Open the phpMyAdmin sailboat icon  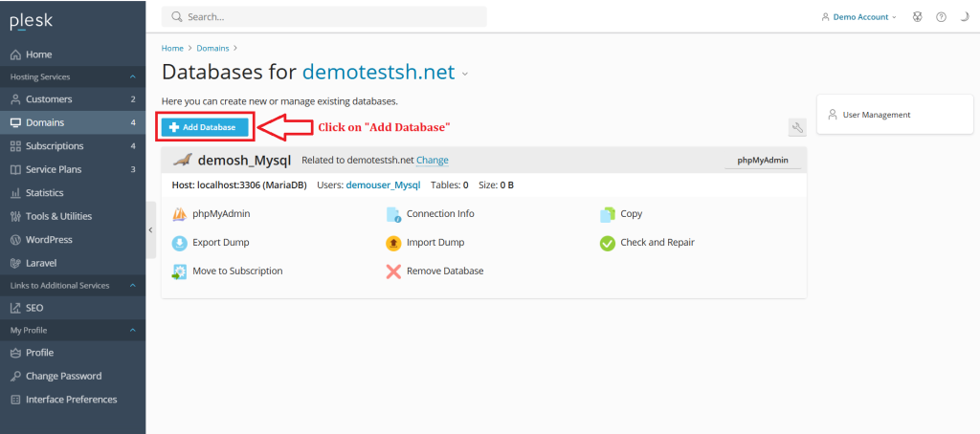(179, 214)
